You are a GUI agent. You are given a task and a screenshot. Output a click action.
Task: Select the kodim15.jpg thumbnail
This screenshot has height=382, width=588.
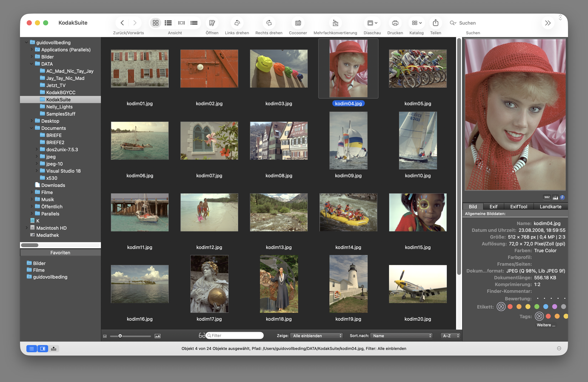pyautogui.click(x=418, y=213)
